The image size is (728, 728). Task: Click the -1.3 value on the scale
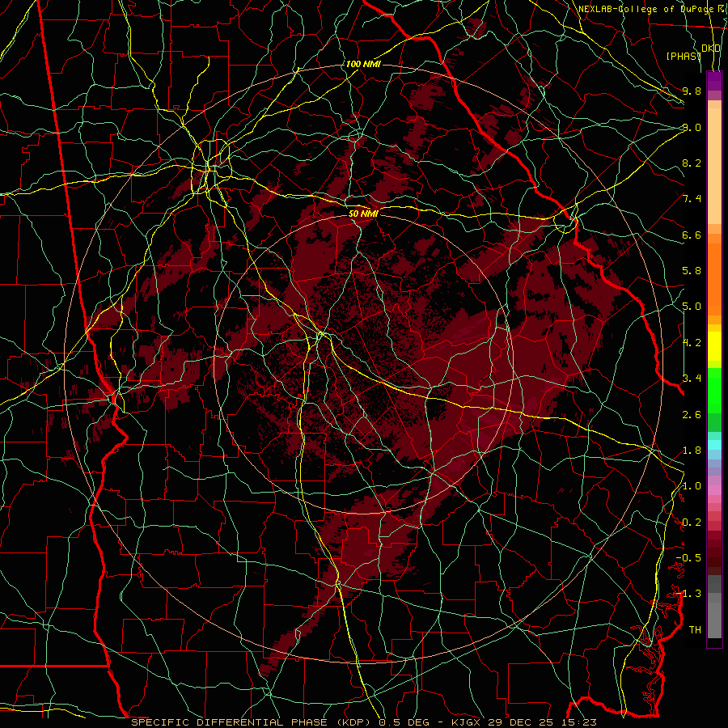688,594
